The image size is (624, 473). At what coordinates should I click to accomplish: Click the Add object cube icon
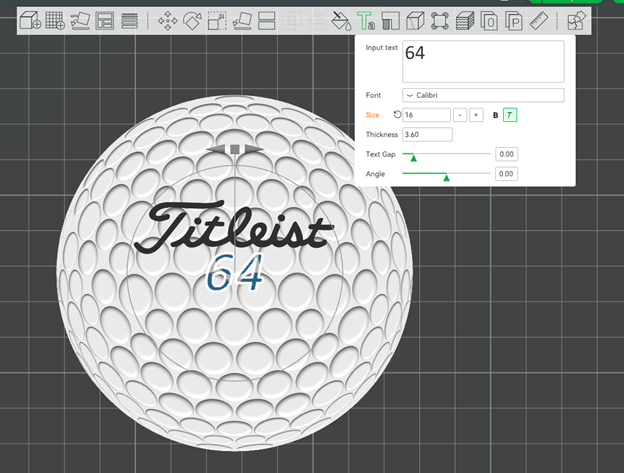30,21
